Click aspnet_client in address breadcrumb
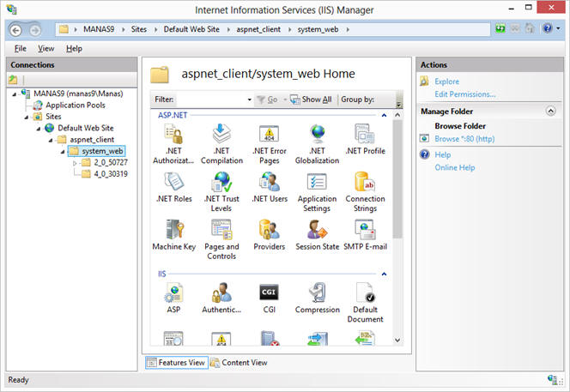This screenshot has height=392, width=570. [x=258, y=29]
